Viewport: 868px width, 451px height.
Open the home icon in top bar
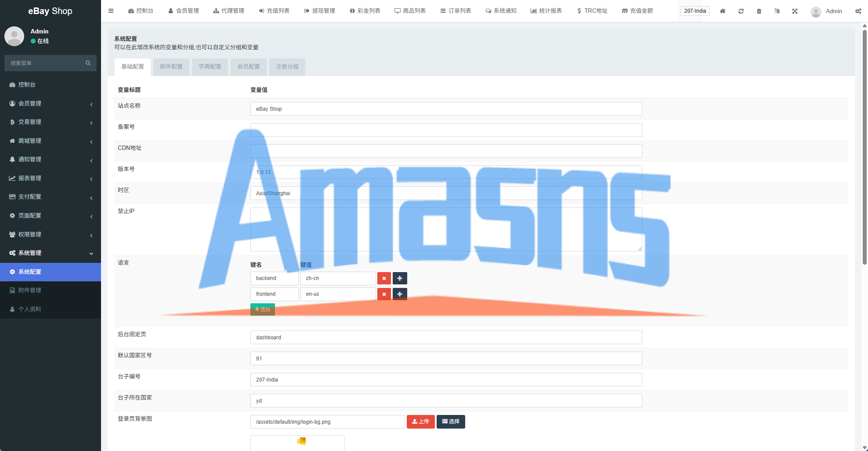tap(723, 11)
